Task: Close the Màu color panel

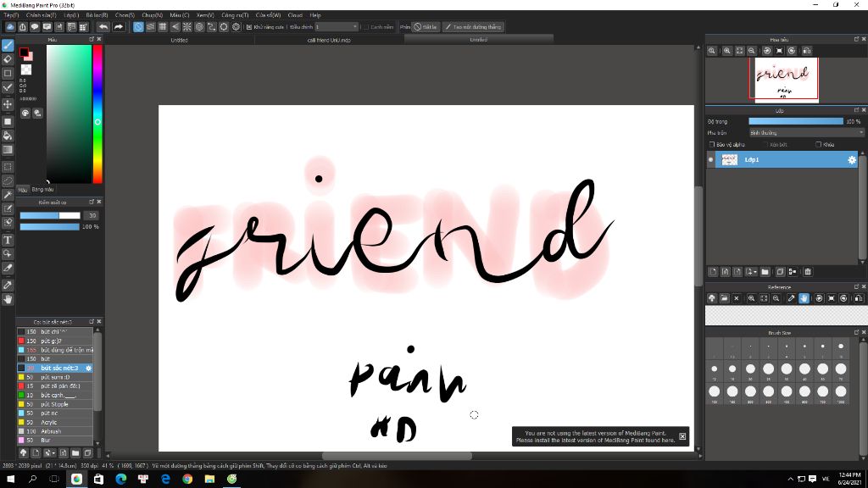Action: [99, 39]
